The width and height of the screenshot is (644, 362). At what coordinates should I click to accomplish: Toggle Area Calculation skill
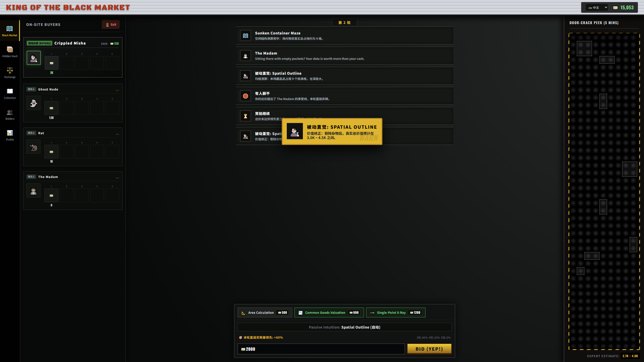pos(265,312)
